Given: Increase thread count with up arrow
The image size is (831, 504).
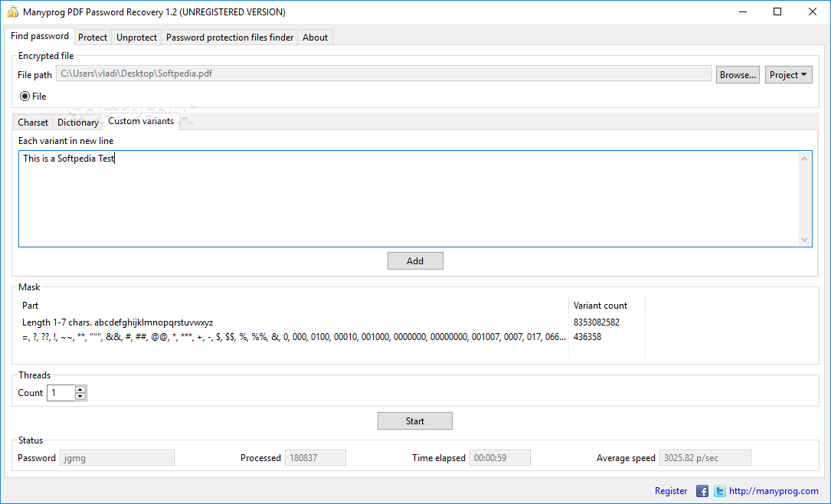Looking at the screenshot, I should click(80, 390).
